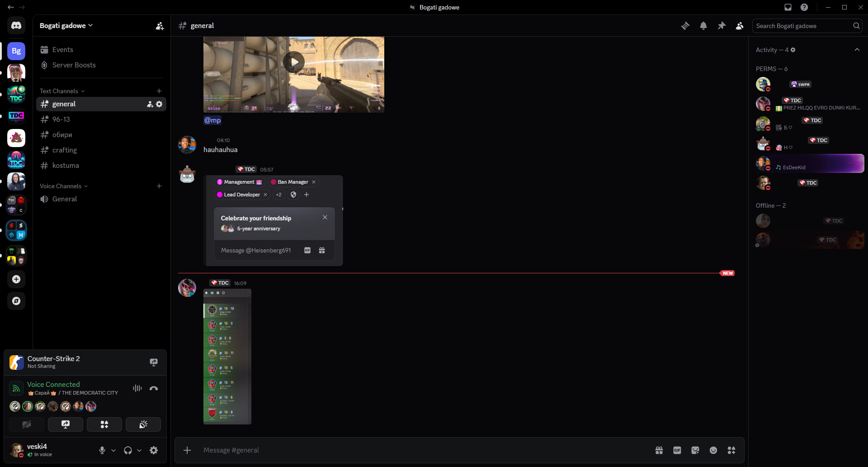Collapse Text Channels category
The image size is (868, 467).
(x=62, y=91)
